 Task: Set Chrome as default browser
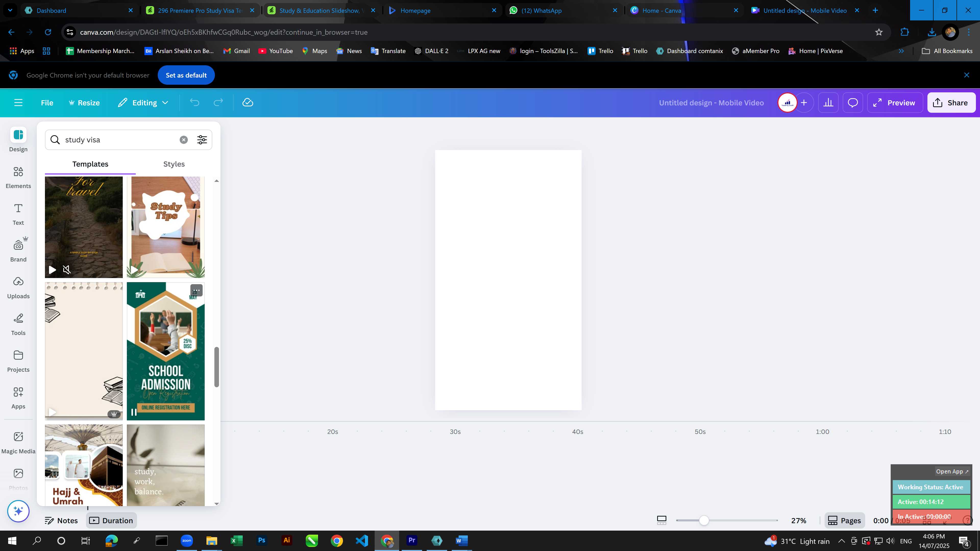point(186,75)
